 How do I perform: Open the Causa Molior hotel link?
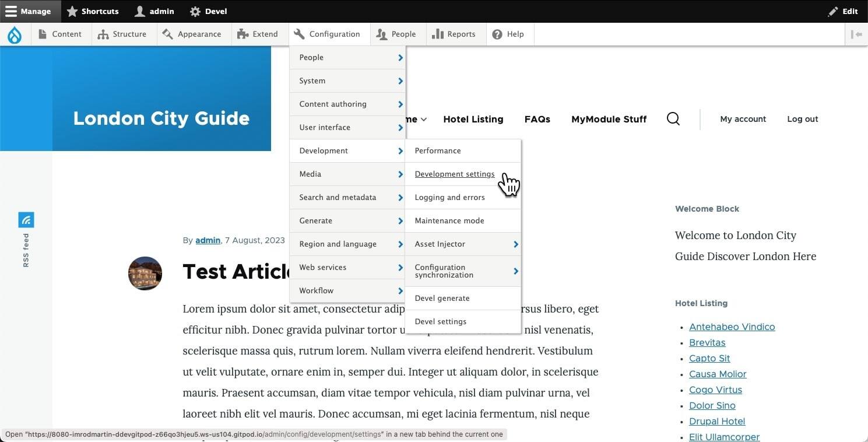[718, 374]
